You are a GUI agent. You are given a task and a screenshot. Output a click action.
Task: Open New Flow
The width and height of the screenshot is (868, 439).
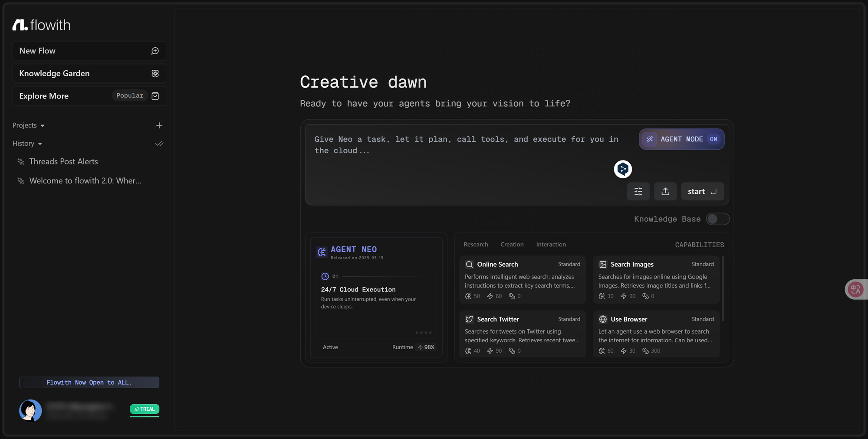[x=89, y=51]
